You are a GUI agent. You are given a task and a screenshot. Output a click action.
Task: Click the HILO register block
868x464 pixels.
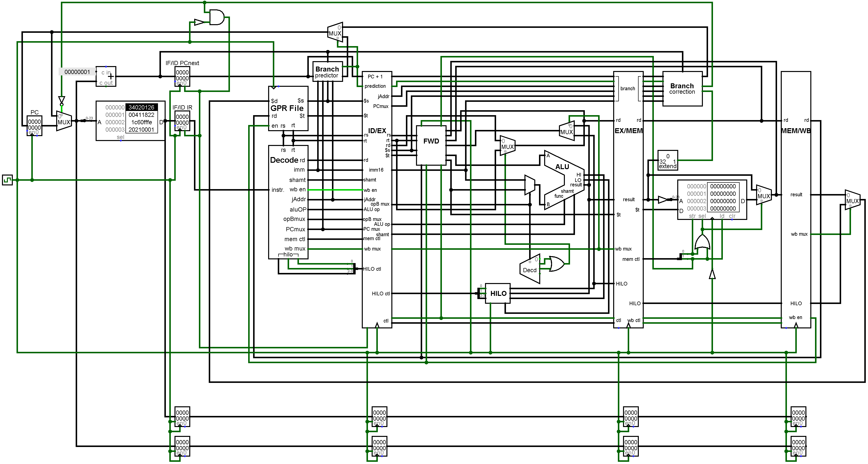498,293
